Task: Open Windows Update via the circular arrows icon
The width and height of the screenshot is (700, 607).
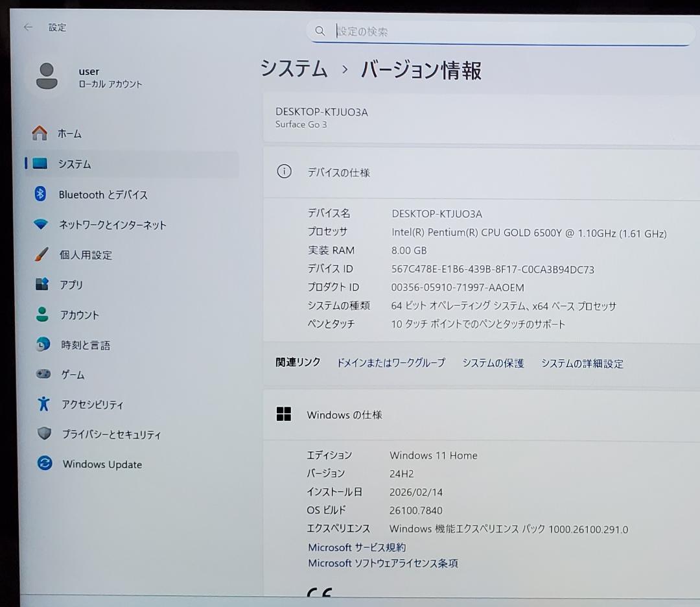Action: pyautogui.click(x=43, y=464)
